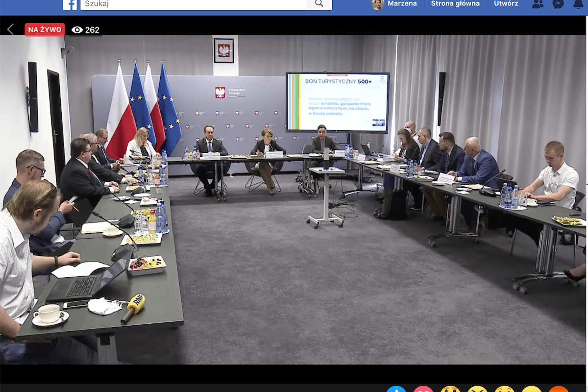
Task: Go to Strona główna
Action: pos(455,3)
